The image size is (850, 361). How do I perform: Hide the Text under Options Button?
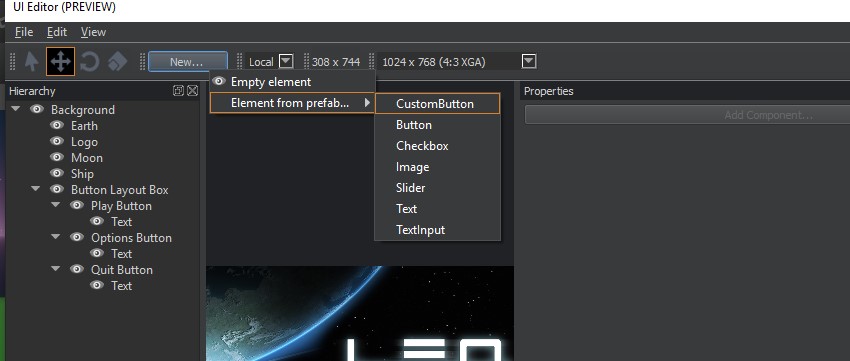[x=97, y=253]
